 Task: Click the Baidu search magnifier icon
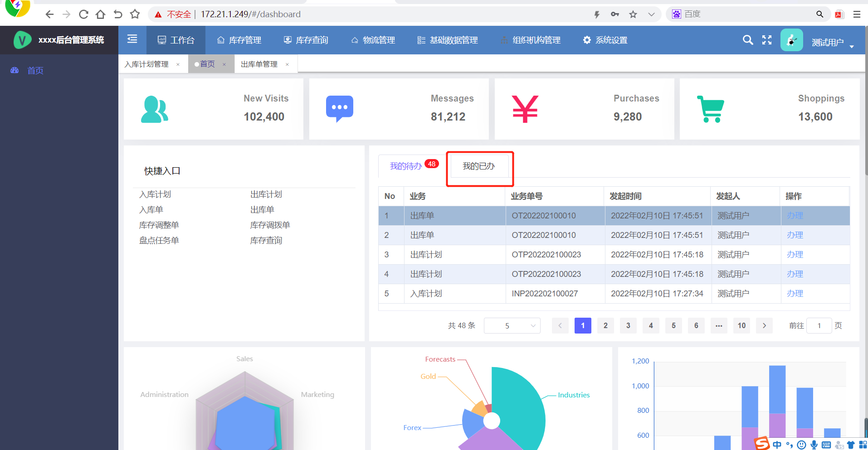819,14
